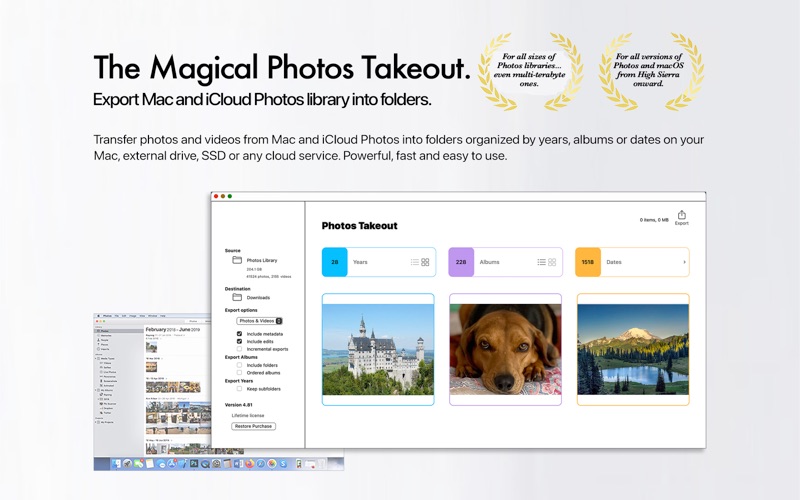Toggle Include metadata checkbox
The height and width of the screenshot is (500, 800).
(x=239, y=334)
